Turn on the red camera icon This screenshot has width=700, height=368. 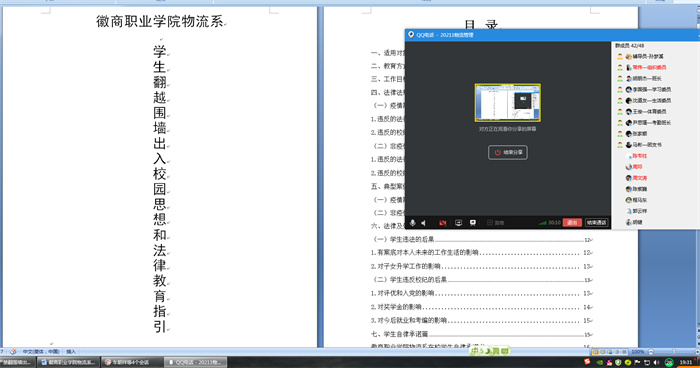click(x=442, y=222)
